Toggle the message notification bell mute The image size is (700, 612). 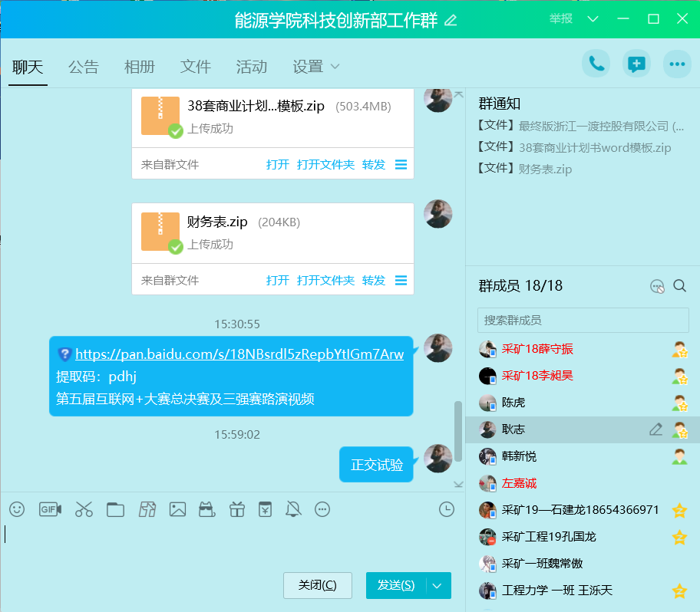coord(293,509)
